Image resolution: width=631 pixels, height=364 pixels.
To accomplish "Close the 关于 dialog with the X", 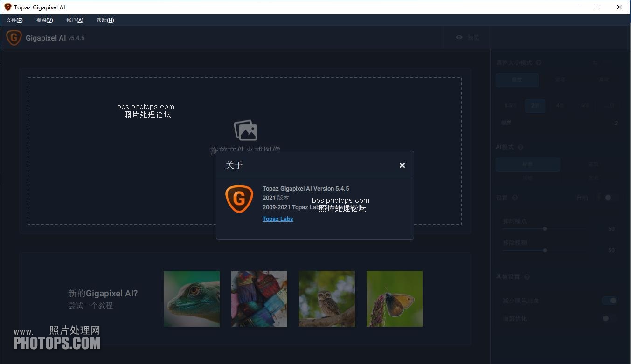I will pos(402,165).
